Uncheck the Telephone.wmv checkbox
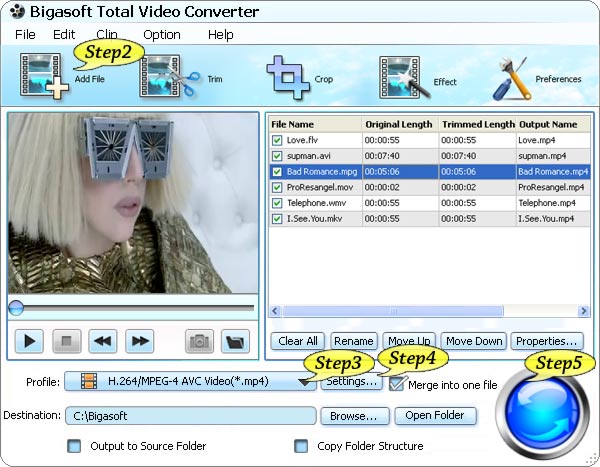 277,203
